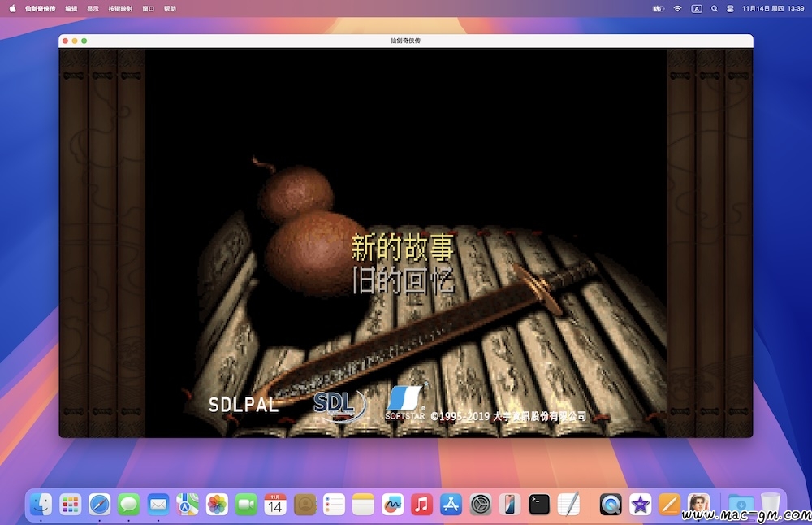Image resolution: width=812 pixels, height=525 pixels.
Task: Open QuickTime Player from the Dock
Action: (611, 504)
